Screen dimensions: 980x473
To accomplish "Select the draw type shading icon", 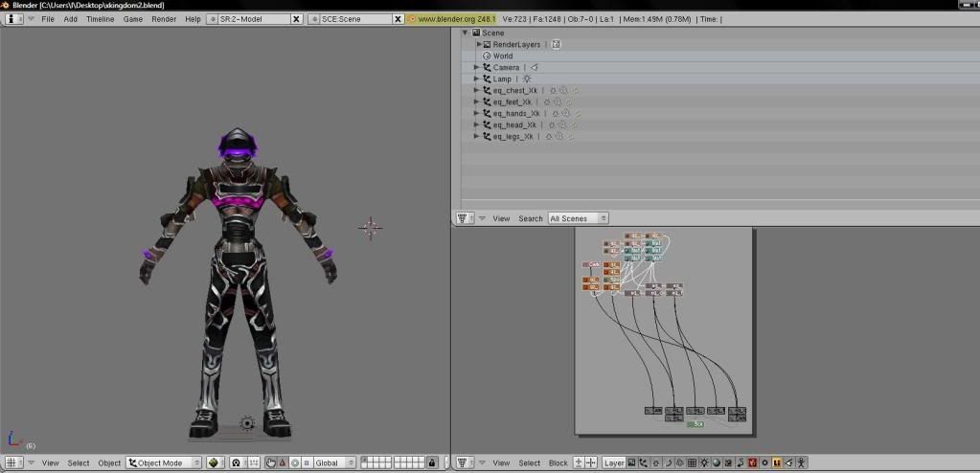I will point(214,462).
